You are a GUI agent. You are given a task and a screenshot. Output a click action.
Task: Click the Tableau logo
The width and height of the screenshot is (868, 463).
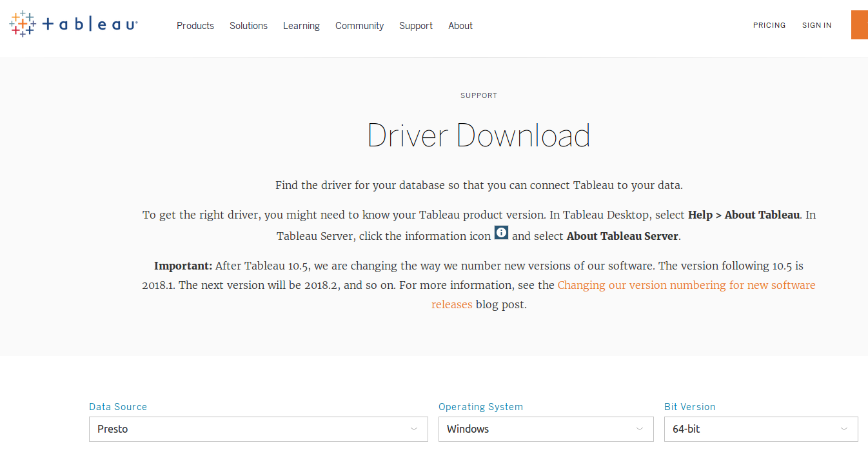74,25
